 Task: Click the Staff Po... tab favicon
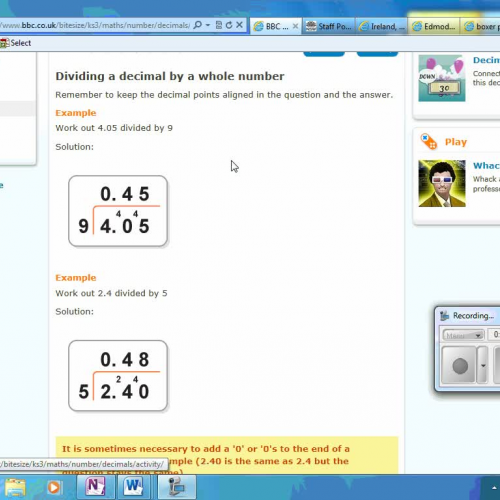pyautogui.click(x=311, y=26)
